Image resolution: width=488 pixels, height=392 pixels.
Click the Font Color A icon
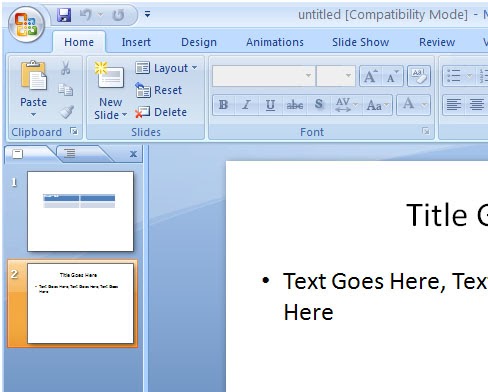coord(408,104)
